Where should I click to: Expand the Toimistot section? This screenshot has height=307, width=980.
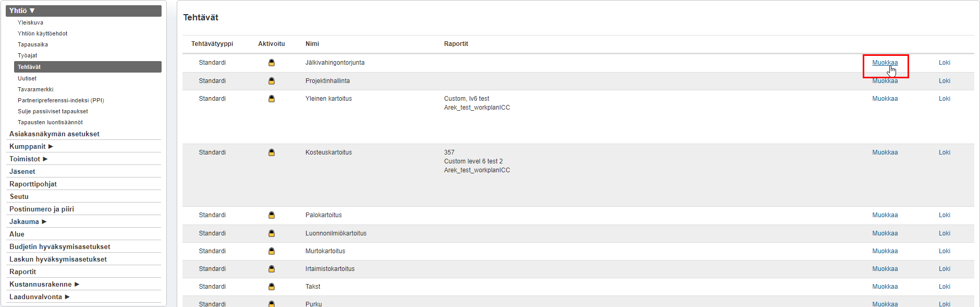click(x=29, y=159)
